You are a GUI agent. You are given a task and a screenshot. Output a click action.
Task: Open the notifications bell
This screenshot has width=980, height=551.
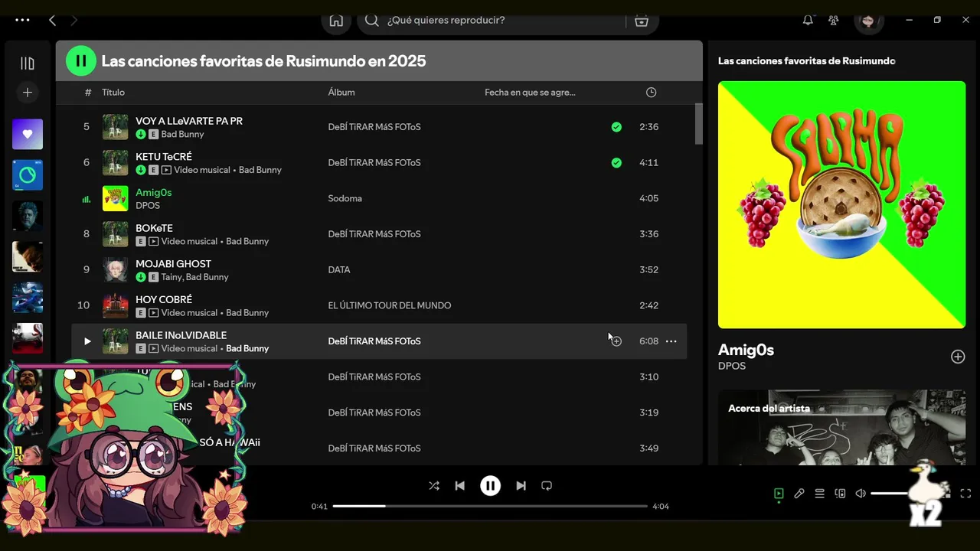(808, 21)
